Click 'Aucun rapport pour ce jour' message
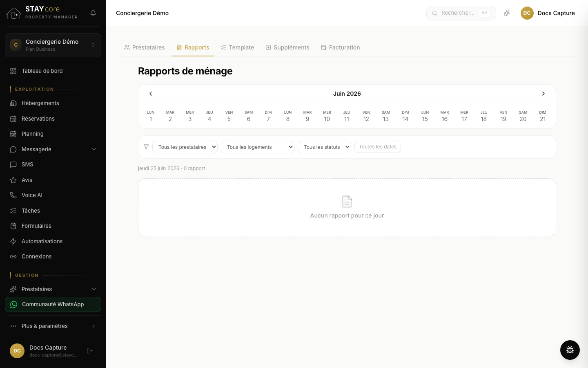The height and width of the screenshot is (368, 588). point(347,215)
